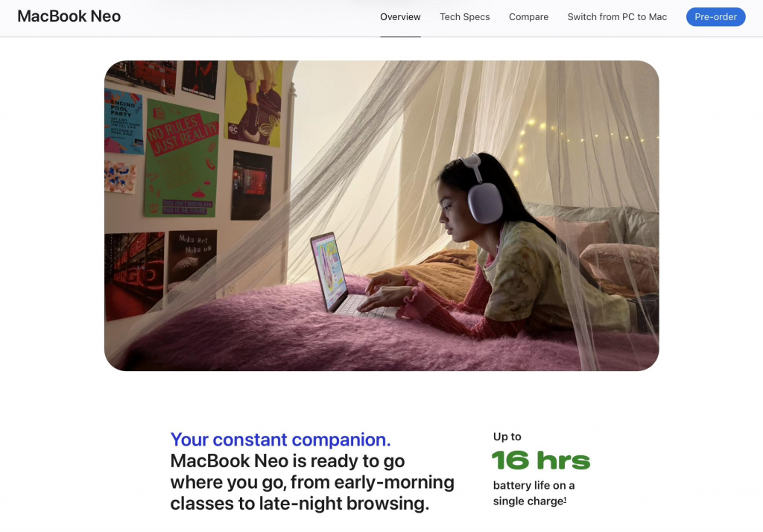The image size is (763, 532).
Task: Click the yellow sneaker poster on the wall
Action: [x=253, y=103]
